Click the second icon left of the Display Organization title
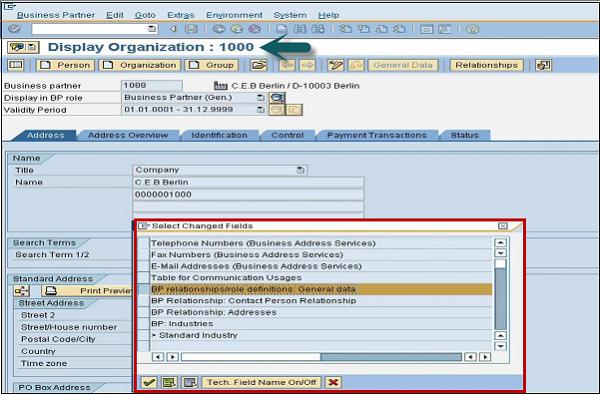The width and height of the screenshot is (600, 394). [33, 47]
